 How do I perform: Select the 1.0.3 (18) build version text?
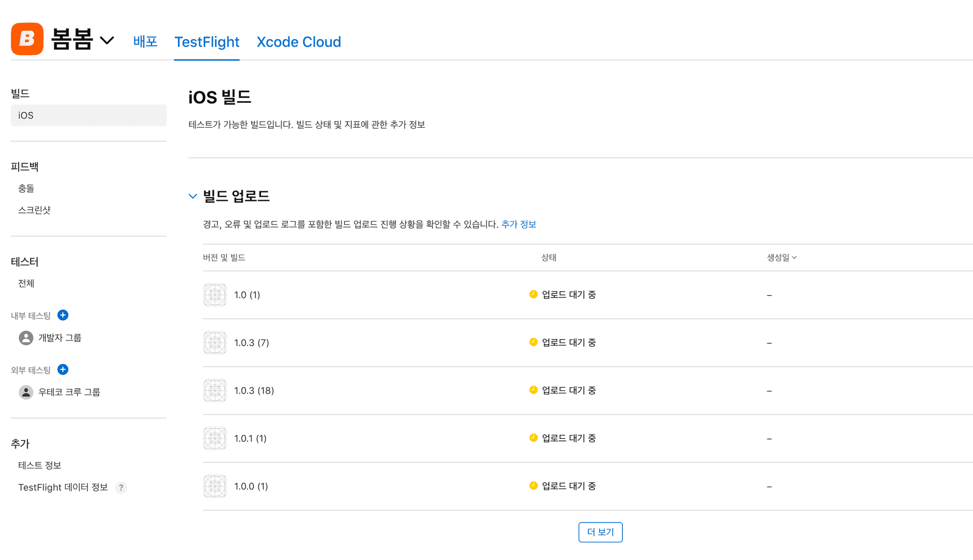tap(254, 391)
